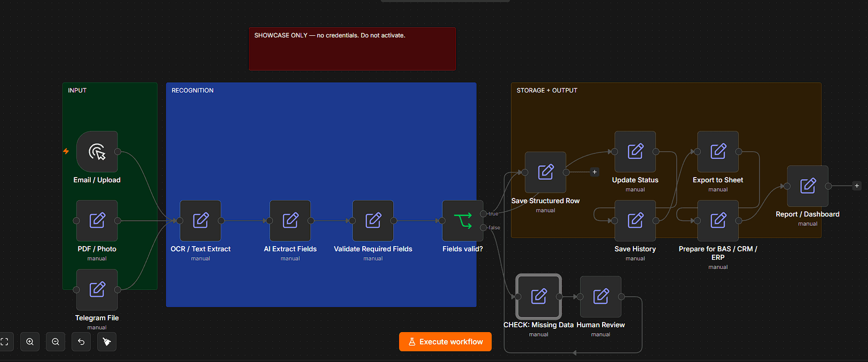Select the Save History node

635,221
